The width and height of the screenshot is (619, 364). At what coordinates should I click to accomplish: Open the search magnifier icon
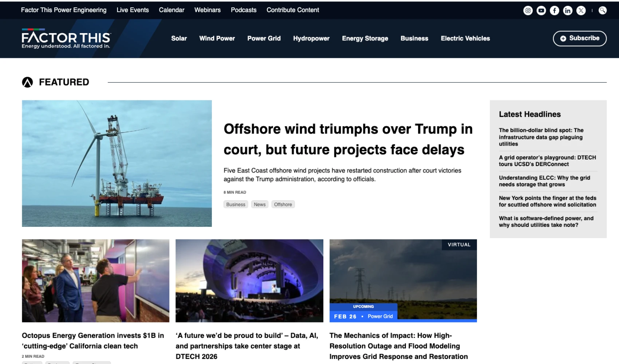coord(602,10)
